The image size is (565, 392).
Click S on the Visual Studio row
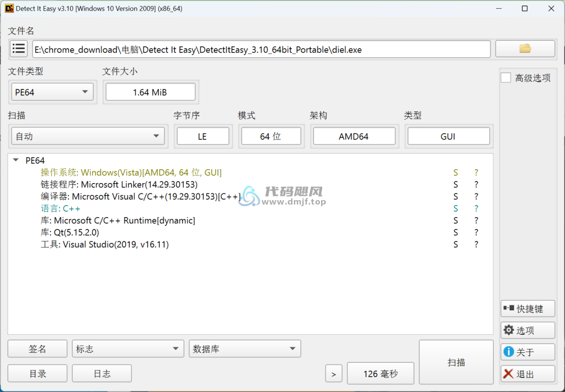(456, 244)
